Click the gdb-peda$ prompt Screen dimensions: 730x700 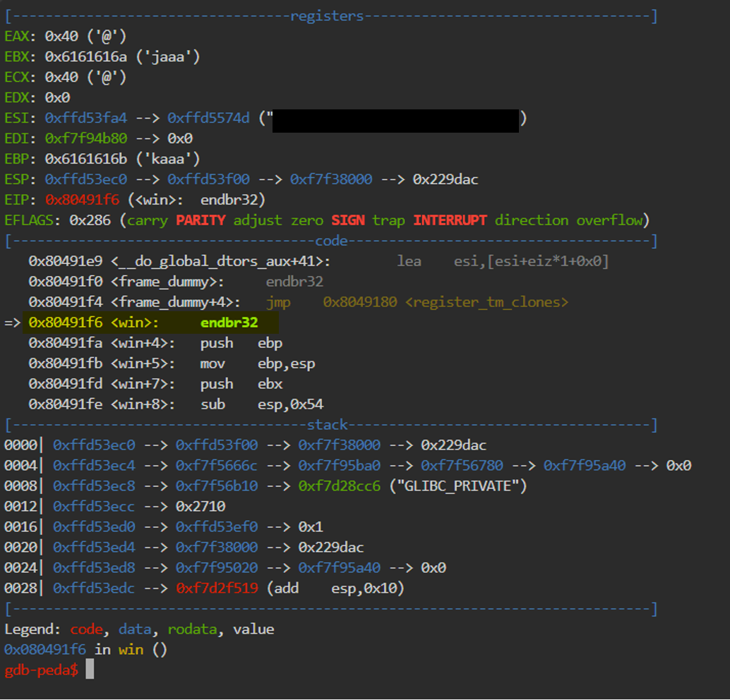tap(42, 670)
